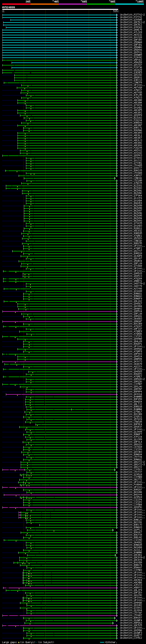Select label UniRef100_P29092

(x=131, y=57)
